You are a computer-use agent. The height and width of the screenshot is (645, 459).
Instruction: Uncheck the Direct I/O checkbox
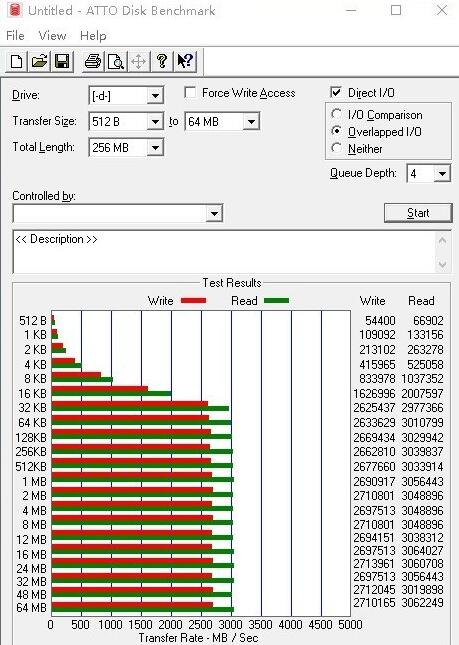(x=336, y=92)
